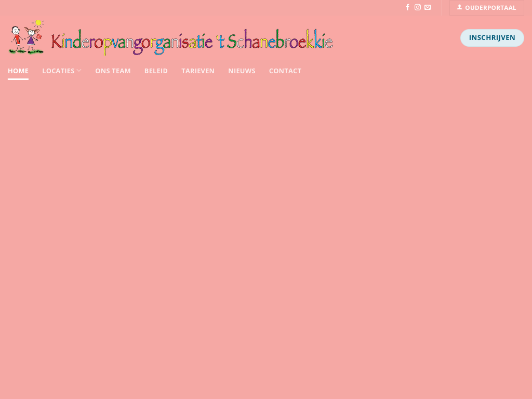This screenshot has height=399, width=532.
Task: Open the Beleid page
Action: click(x=156, y=71)
